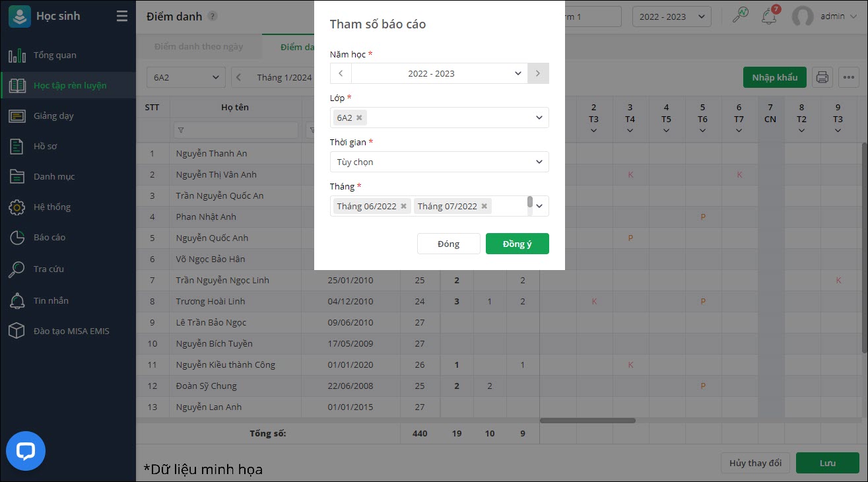Click the Đồng ý button
The width and height of the screenshot is (868, 482).
pyautogui.click(x=517, y=244)
